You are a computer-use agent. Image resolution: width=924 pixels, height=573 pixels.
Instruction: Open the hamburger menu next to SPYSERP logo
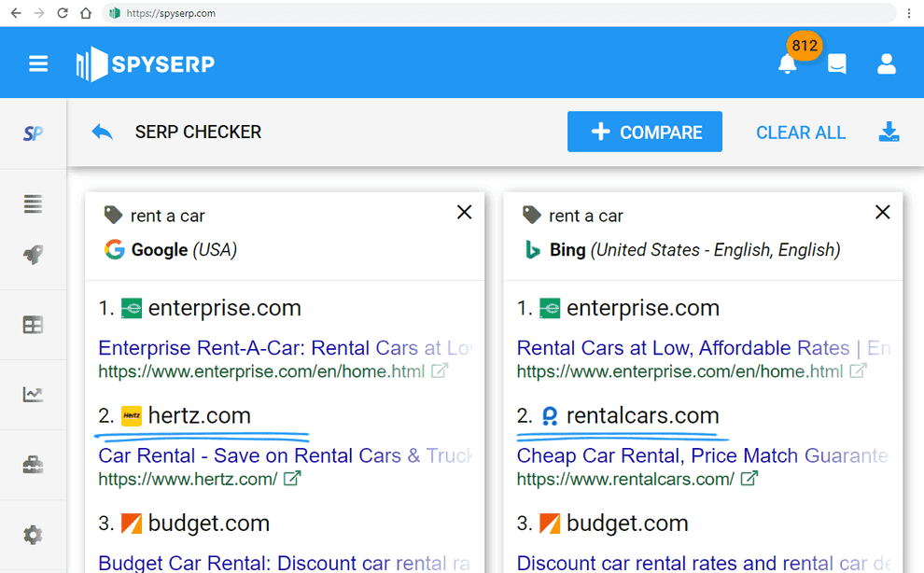click(x=37, y=63)
